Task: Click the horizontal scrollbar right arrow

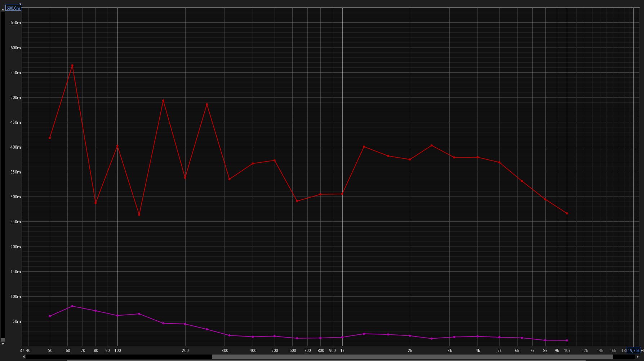Action: [637, 357]
